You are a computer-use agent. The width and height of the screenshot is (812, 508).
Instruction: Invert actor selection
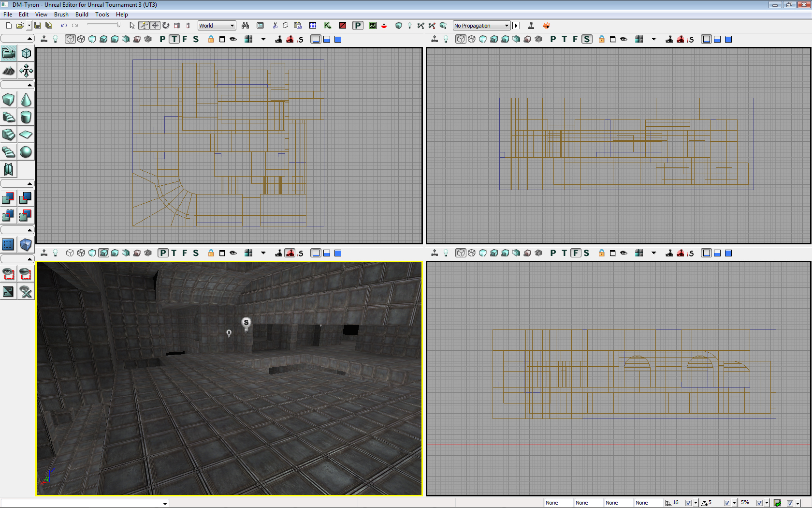coord(9,291)
